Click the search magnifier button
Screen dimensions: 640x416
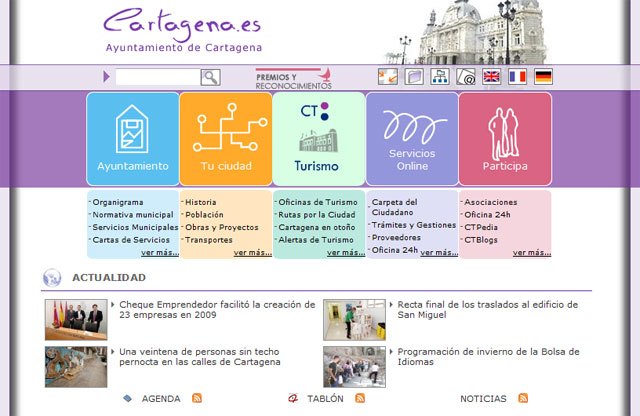210,77
